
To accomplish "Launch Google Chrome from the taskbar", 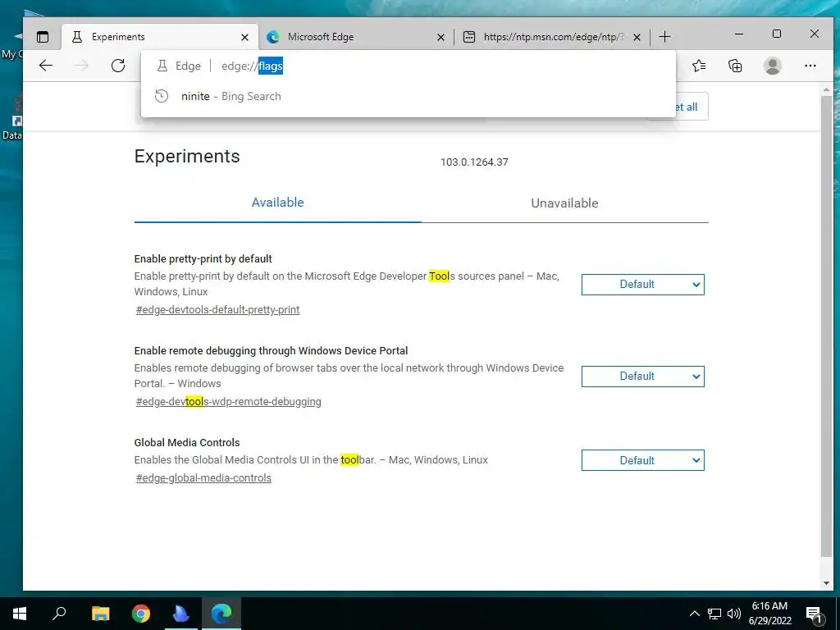I will (141, 614).
